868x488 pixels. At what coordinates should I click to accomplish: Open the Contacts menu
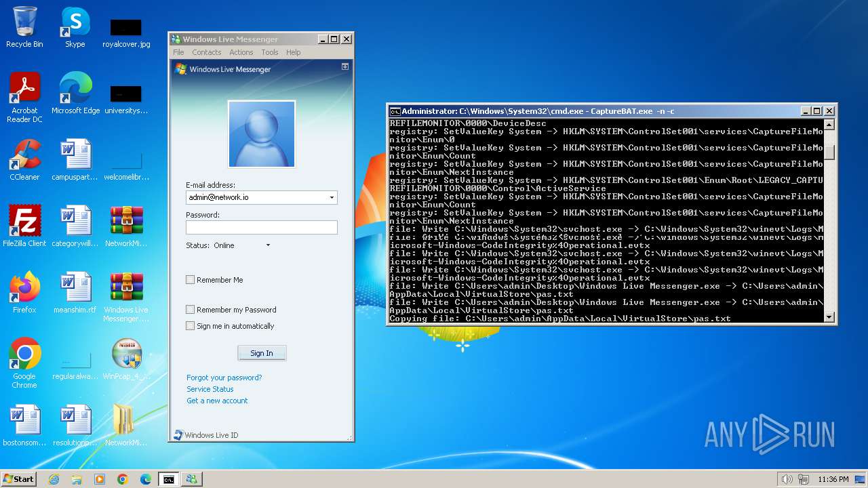[x=206, y=52]
